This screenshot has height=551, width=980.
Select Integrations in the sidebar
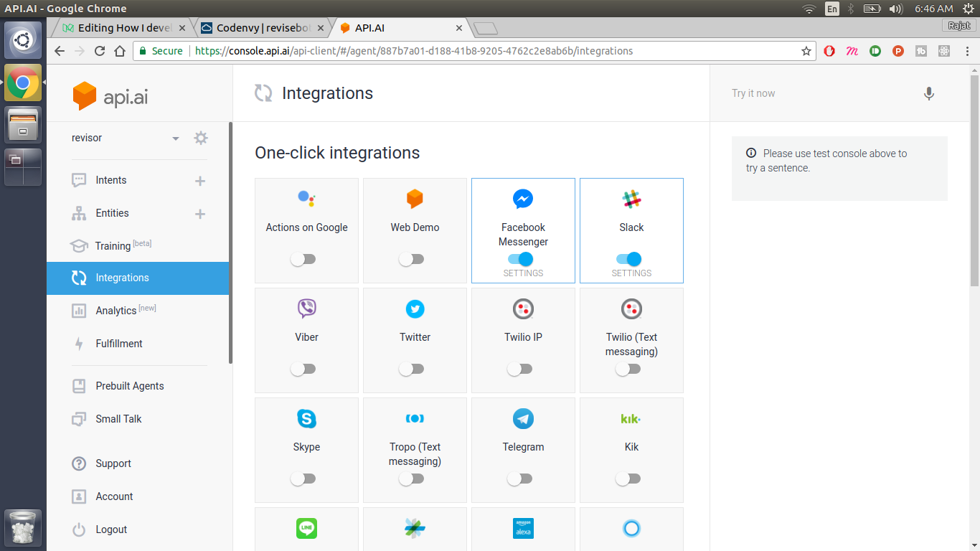point(138,278)
